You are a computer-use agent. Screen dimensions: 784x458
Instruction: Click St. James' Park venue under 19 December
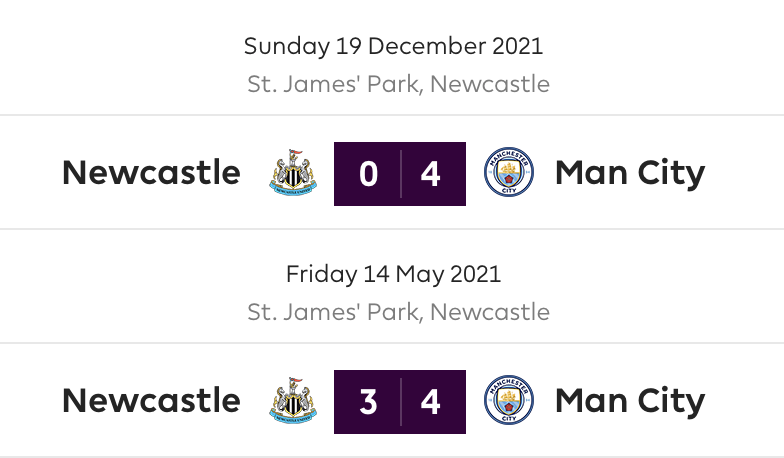pos(398,84)
